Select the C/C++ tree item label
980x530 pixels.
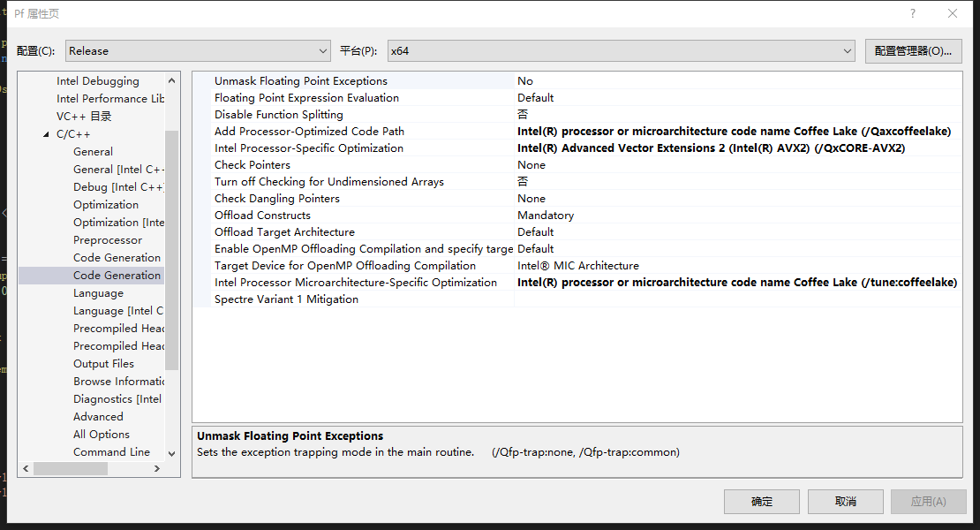(x=73, y=133)
